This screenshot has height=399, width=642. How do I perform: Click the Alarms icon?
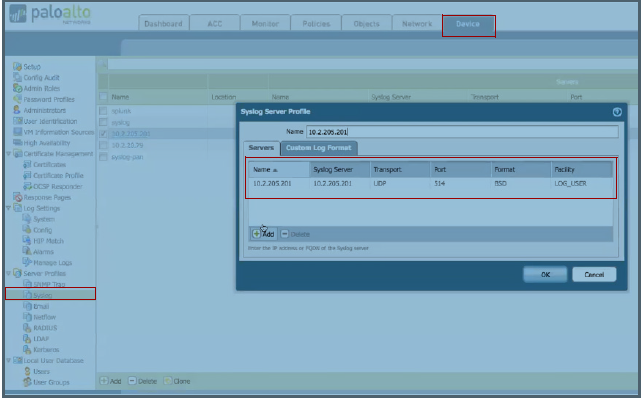click(27, 251)
